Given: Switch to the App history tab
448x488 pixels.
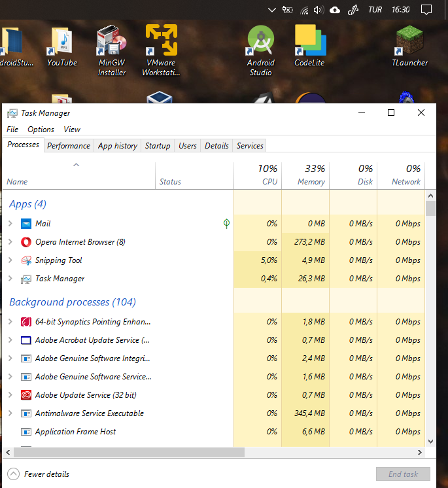Looking at the screenshot, I should (118, 146).
